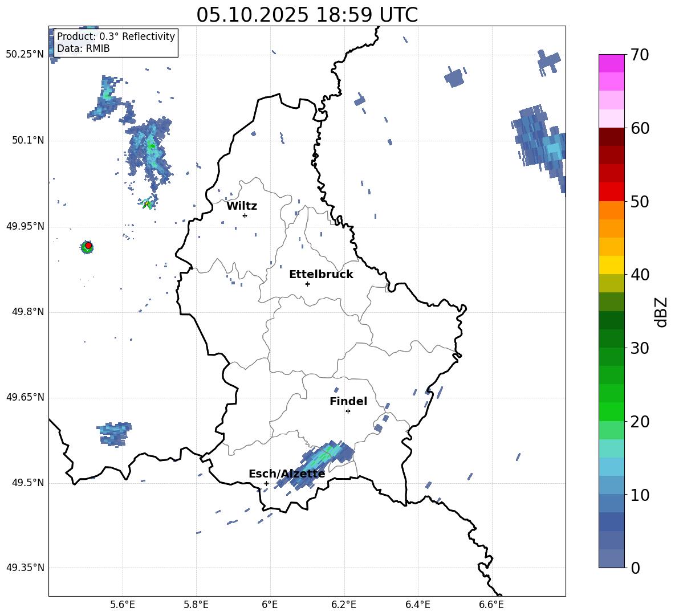Click the cross marker below Wiltz
Image resolution: width=675 pixels, height=616 pixels.
pyautogui.click(x=245, y=215)
